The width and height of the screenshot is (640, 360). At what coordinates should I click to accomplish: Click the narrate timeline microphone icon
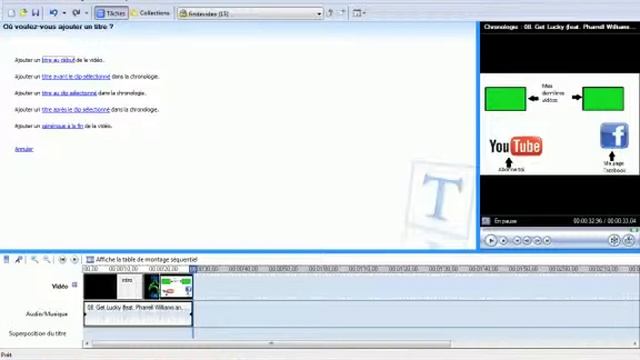coord(18,260)
